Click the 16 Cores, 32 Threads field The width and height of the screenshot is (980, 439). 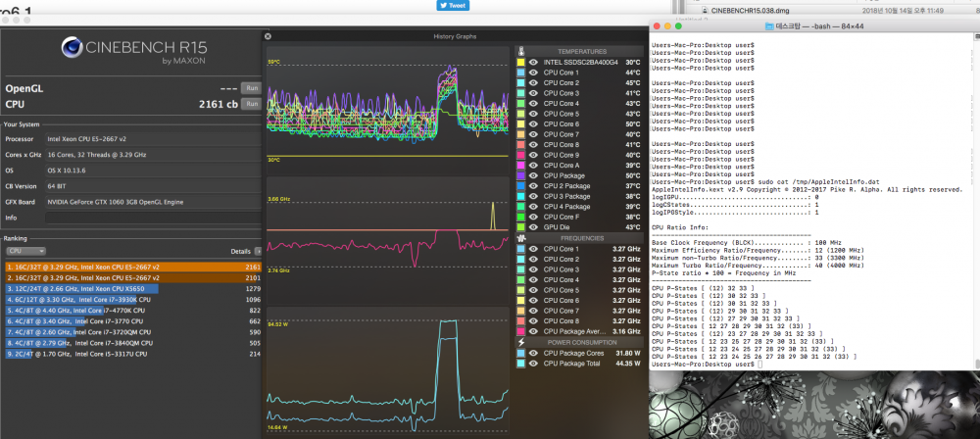coord(153,155)
